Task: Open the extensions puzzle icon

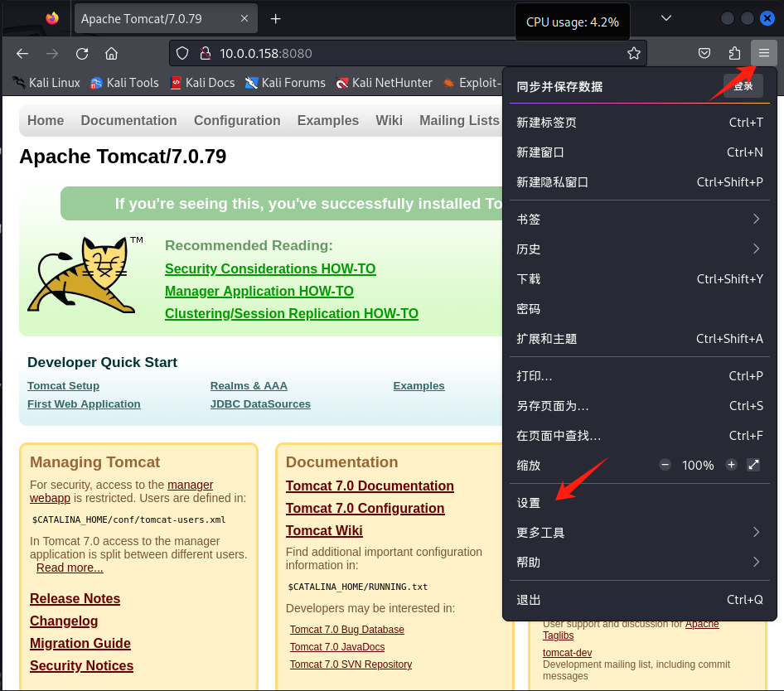Action: (734, 54)
